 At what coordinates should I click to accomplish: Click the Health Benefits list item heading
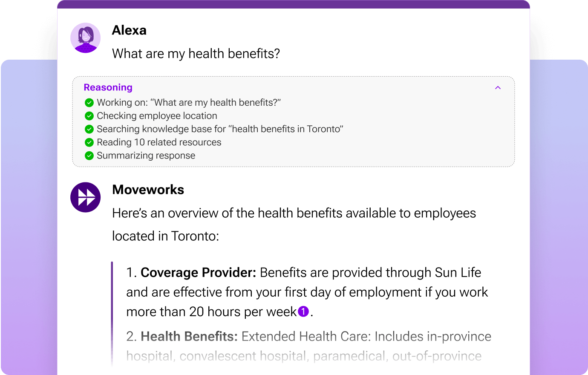tap(189, 336)
